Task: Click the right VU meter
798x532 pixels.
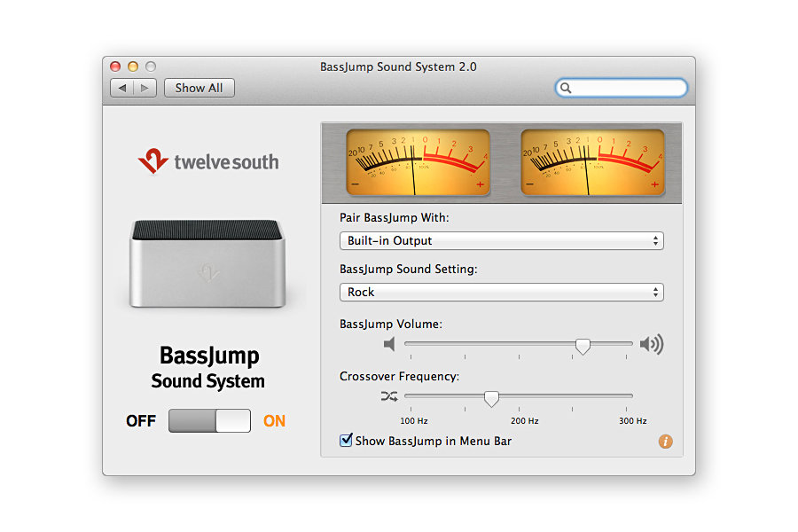Action: (x=592, y=160)
